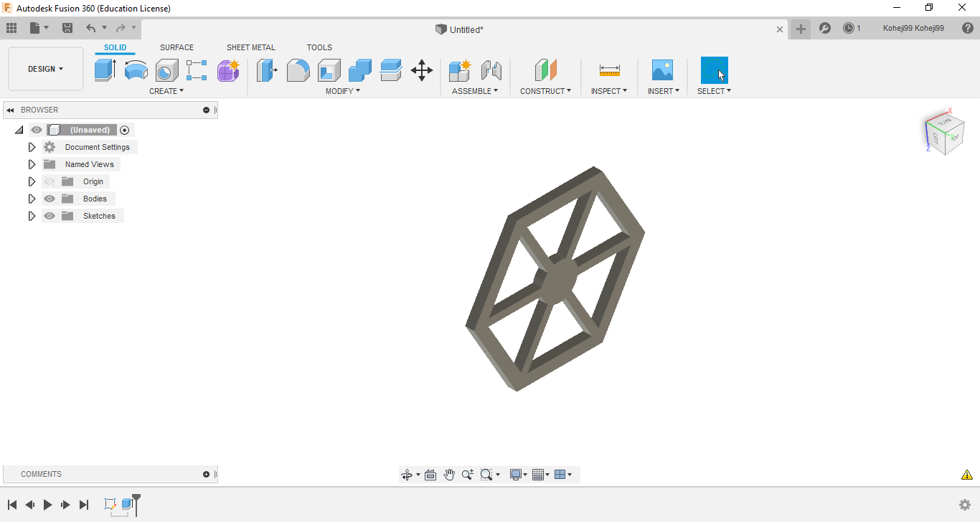Open the MODIFY dropdown menu

(343, 91)
